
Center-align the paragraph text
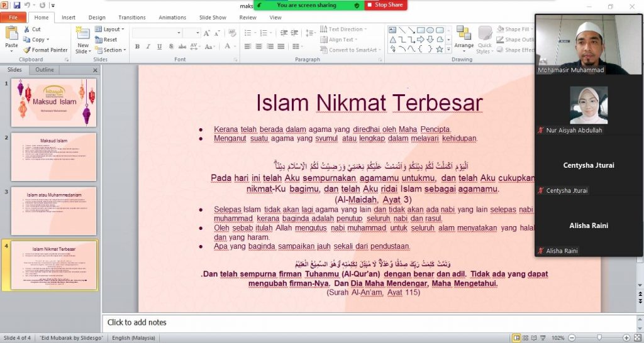(257, 46)
